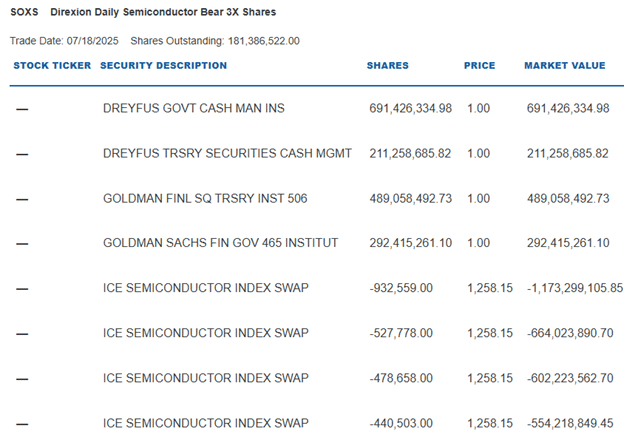Sort by the SHARES column header
This screenshot has width=624, height=437.
click(x=388, y=66)
